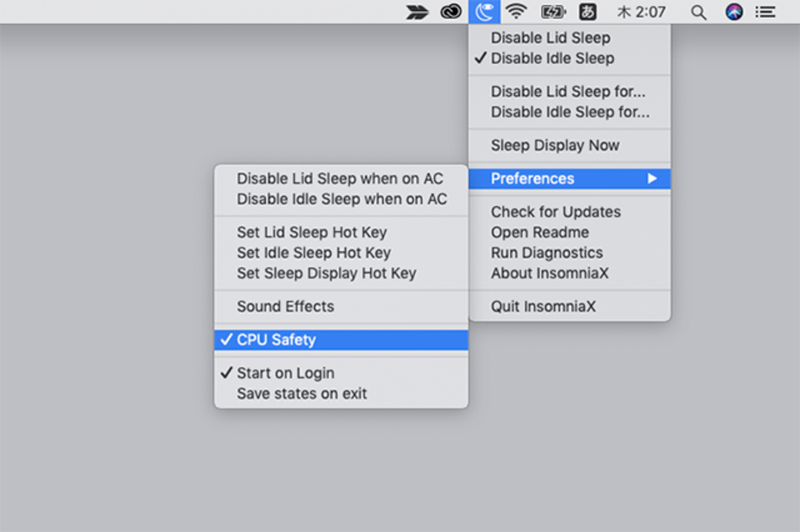800x532 pixels.
Task: Click the Creative Cloud menu bar icon
Action: pyautogui.click(x=451, y=12)
